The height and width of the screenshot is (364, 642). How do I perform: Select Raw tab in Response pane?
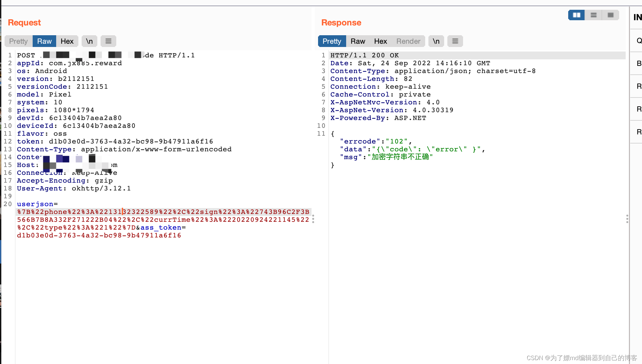(358, 41)
